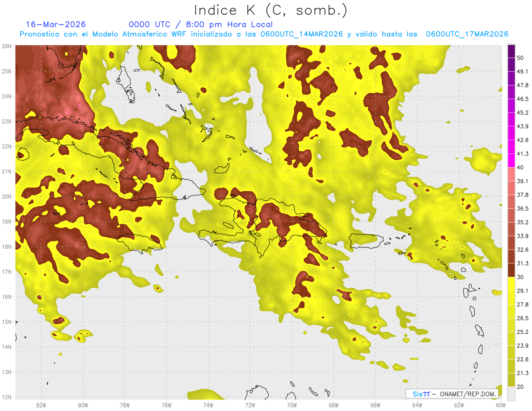Pick the magenta swatch between 40 and 41.3
Viewport: 532px width, 411px height.
coord(511,160)
